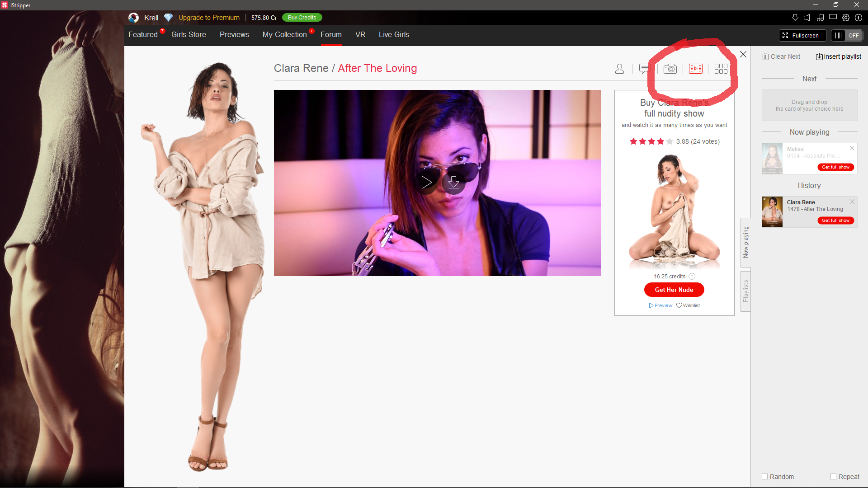
Task: Open the Girls Store tab
Action: pyautogui.click(x=189, y=35)
